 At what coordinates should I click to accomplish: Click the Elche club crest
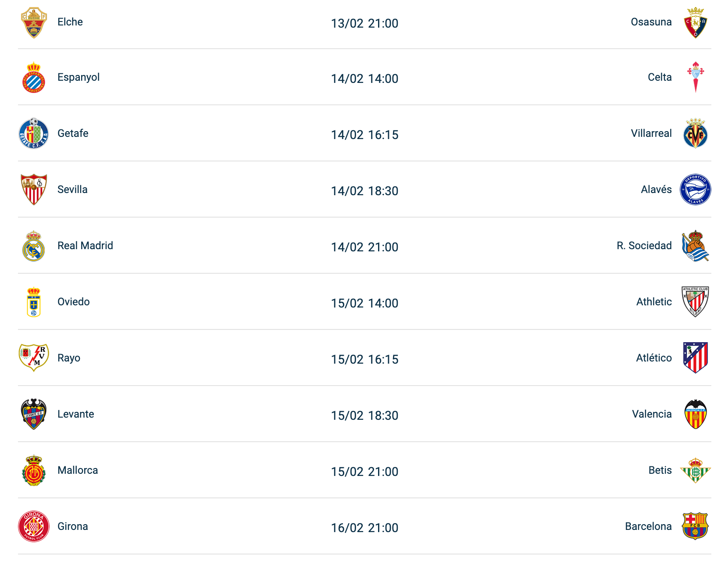pyautogui.click(x=34, y=22)
